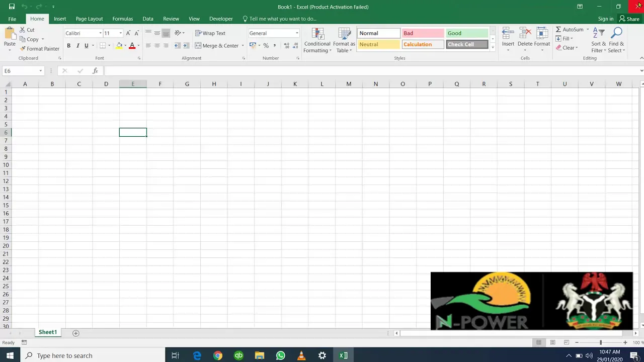Viewport: 644px width, 362px height.
Task: Open font size dropdown
Action: click(120, 33)
